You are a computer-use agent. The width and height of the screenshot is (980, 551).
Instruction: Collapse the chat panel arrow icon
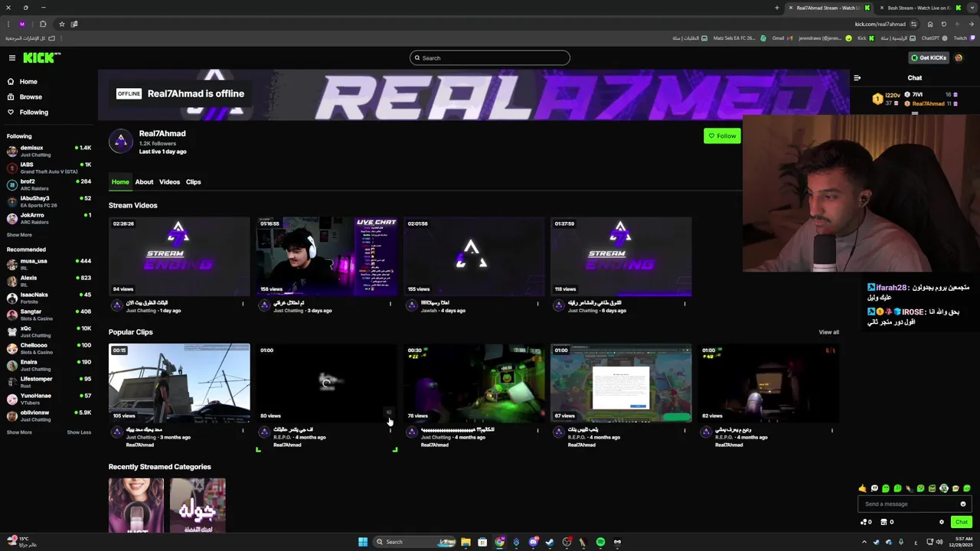(x=857, y=78)
